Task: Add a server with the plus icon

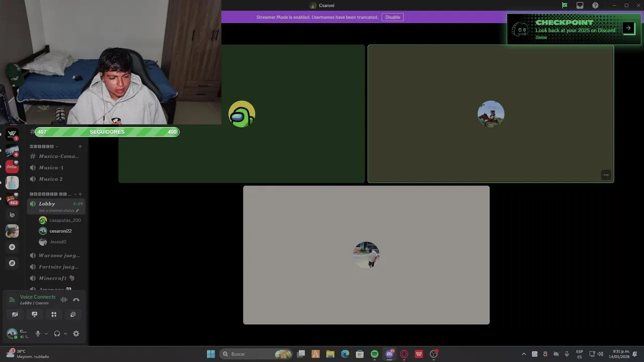Action: (12, 247)
